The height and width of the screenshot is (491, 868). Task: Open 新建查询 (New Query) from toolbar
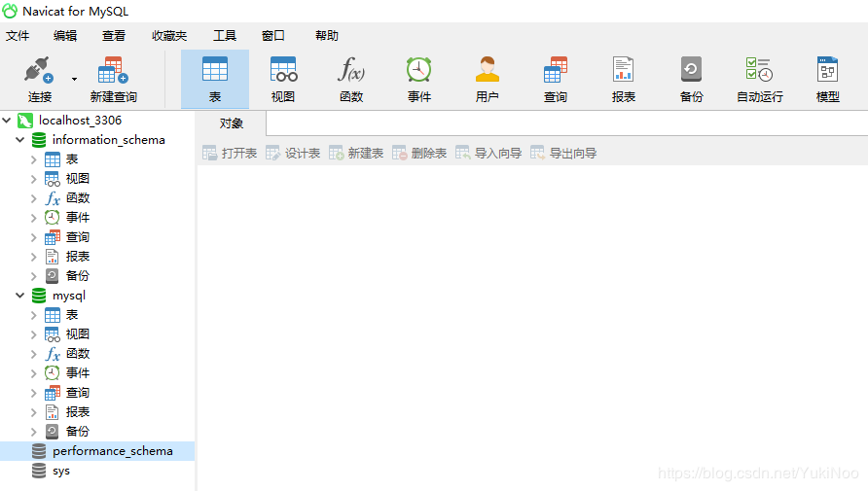coord(113,78)
